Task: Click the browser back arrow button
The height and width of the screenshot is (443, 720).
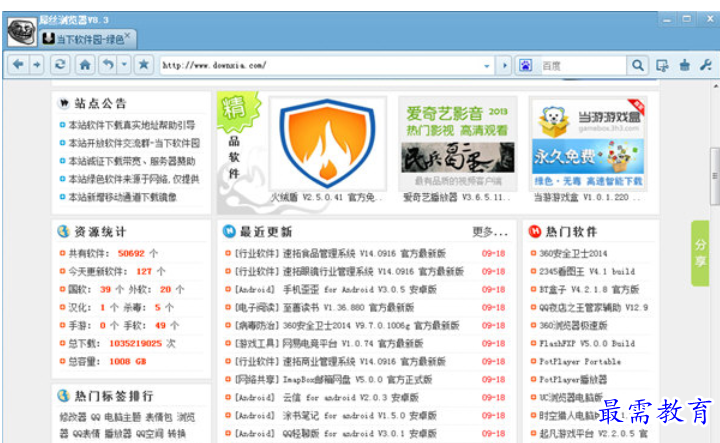Action: coord(18,65)
